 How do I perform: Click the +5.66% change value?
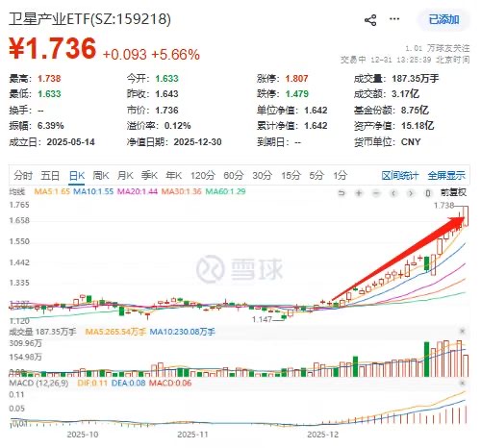tap(176, 55)
